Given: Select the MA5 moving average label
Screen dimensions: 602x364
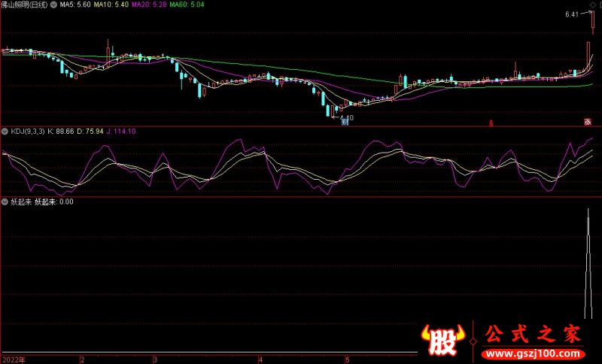Looking at the screenshot, I should point(74,5).
